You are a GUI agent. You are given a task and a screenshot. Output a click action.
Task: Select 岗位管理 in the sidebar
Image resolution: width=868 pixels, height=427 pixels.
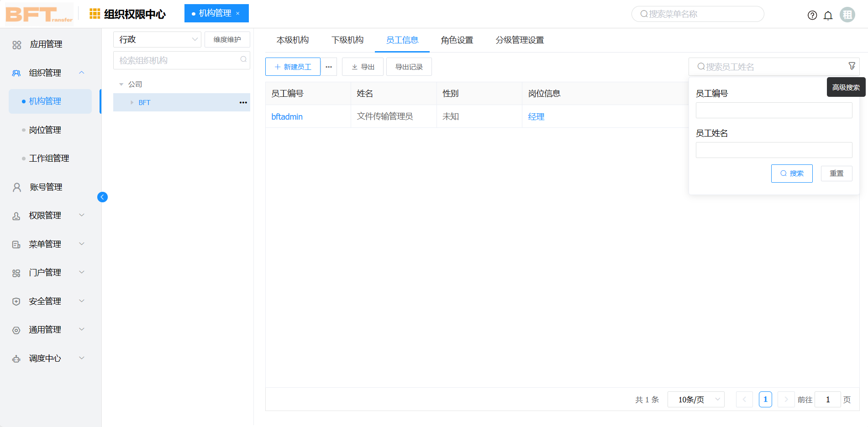45,130
